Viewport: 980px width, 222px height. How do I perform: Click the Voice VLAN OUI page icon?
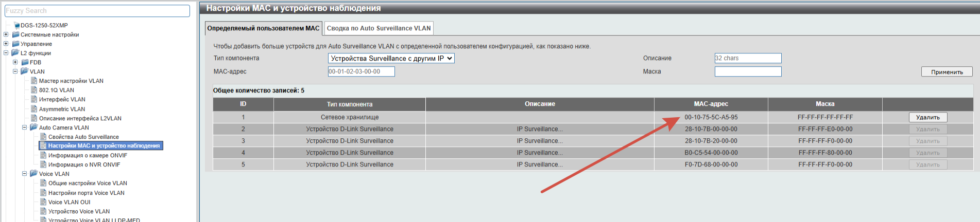coord(43,202)
